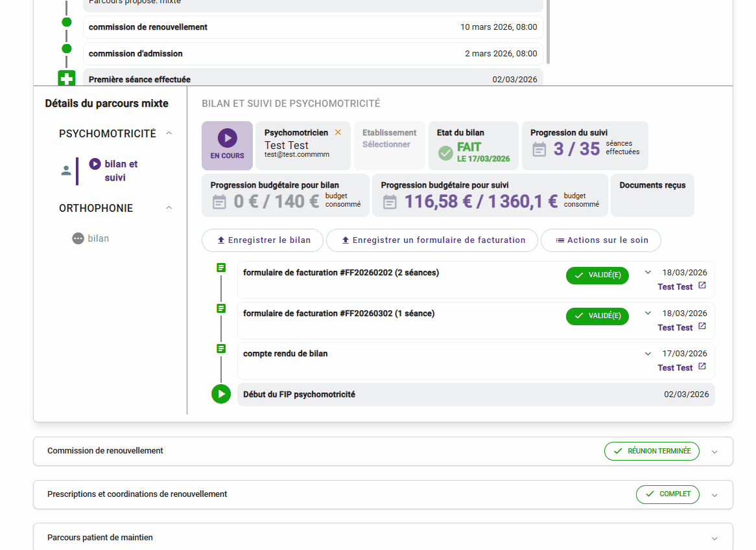This screenshot has height=550, width=756.
Task: Expand the Commission de renouvellement panel
Action: (x=715, y=452)
